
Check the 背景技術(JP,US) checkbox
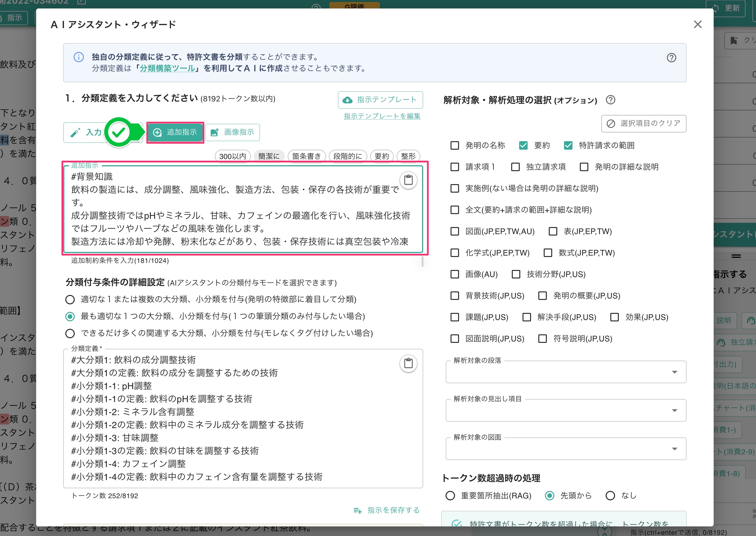(455, 296)
